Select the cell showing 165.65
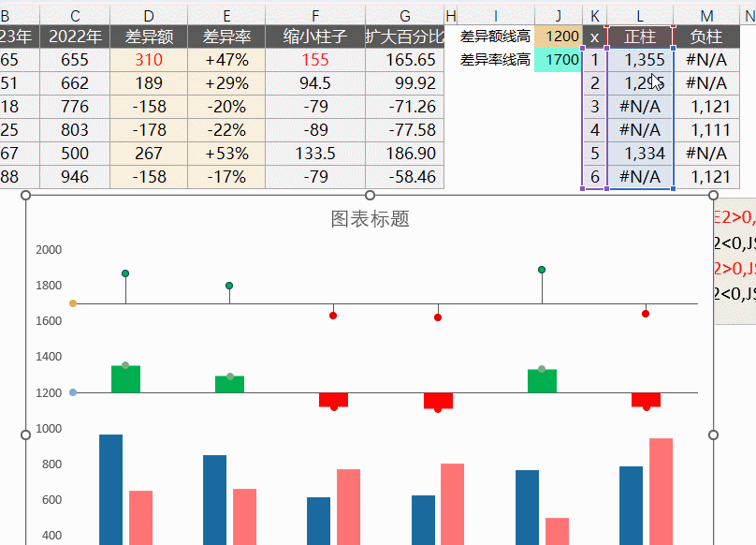The image size is (756, 545). click(x=404, y=60)
